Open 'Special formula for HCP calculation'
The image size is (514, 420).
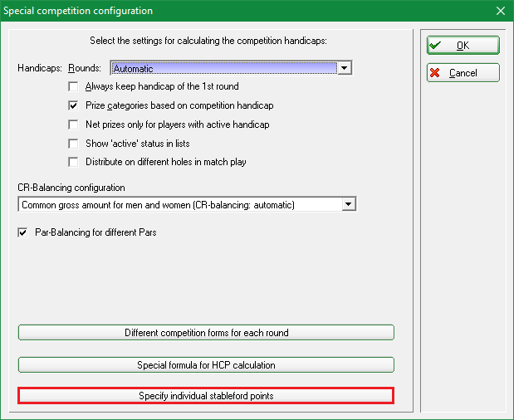(x=206, y=364)
